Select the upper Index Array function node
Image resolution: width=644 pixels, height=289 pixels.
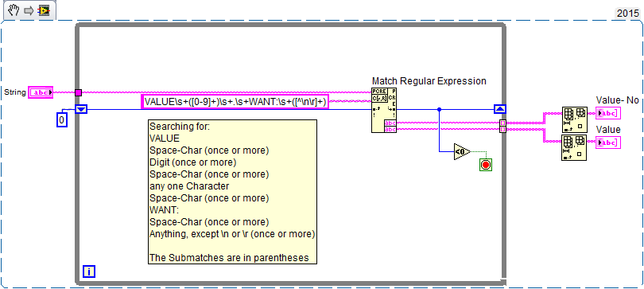[x=574, y=120]
